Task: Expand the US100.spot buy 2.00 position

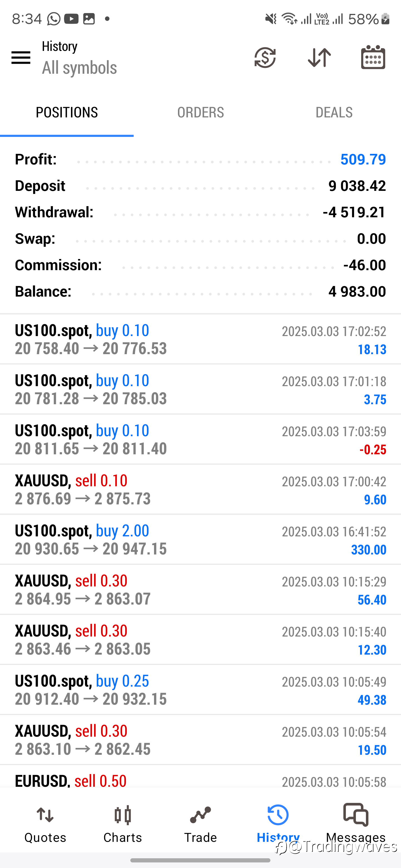Action: pyautogui.click(x=200, y=540)
